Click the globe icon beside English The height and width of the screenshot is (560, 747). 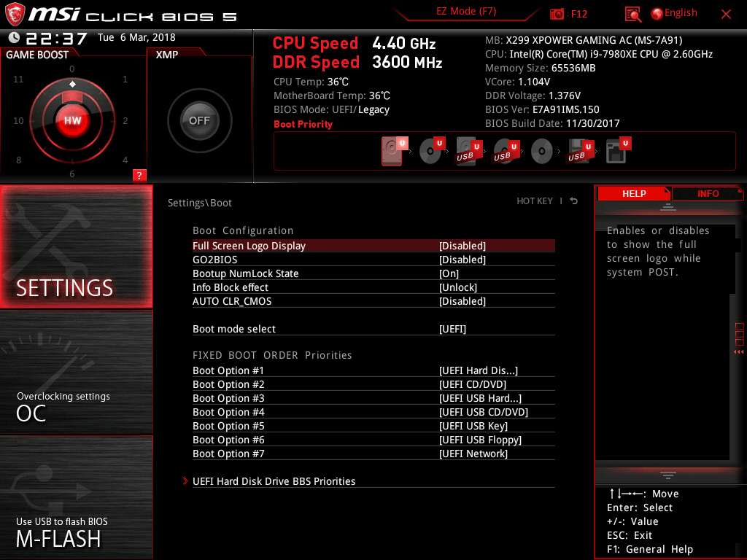pyautogui.click(x=657, y=14)
